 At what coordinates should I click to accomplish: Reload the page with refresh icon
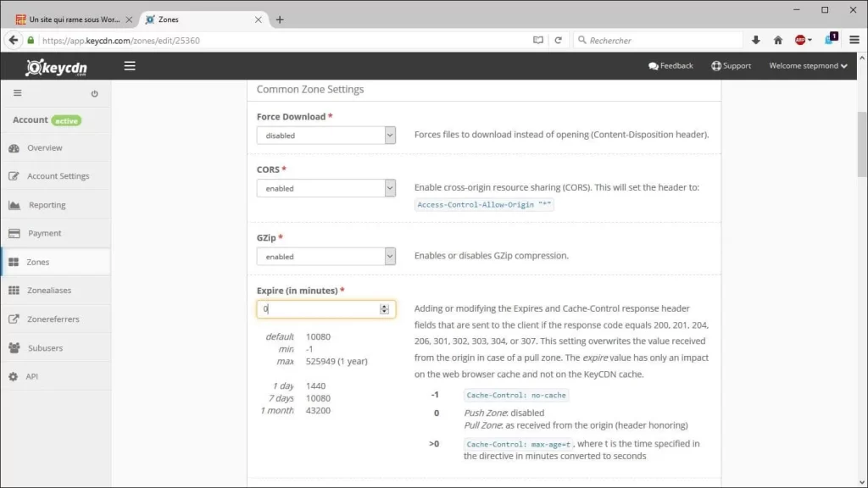[558, 40]
